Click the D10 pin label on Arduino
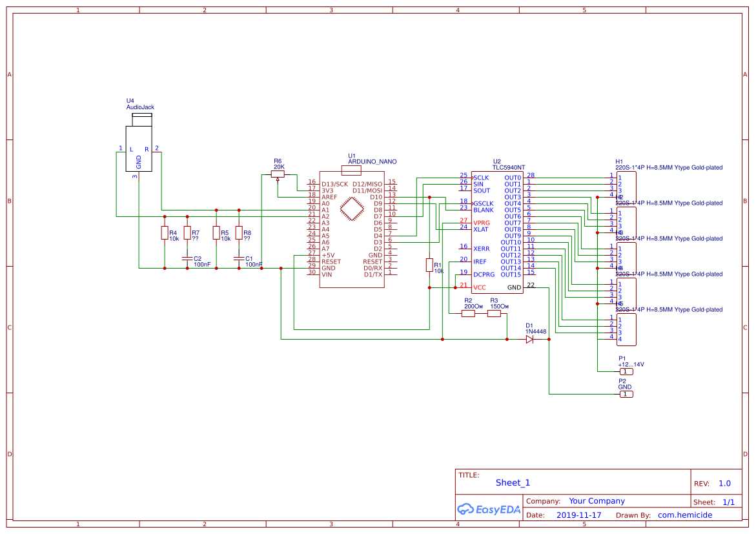756x534 pixels. [376, 198]
